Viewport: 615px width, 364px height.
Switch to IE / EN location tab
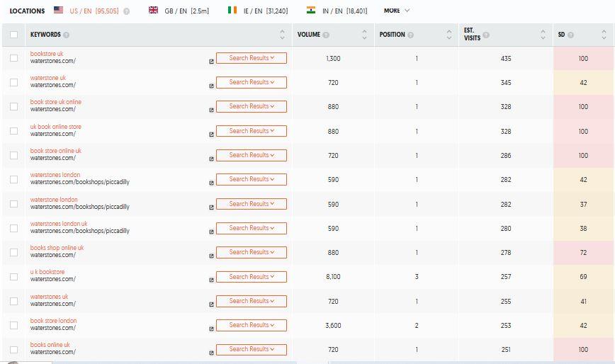click(x=266, y=11)
